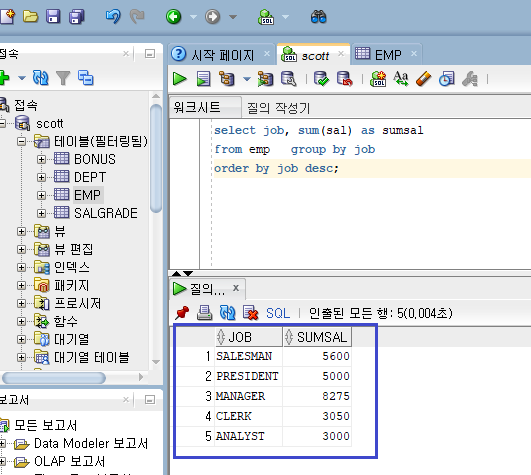Expand the 프로시저 folder

click(21, 303)
